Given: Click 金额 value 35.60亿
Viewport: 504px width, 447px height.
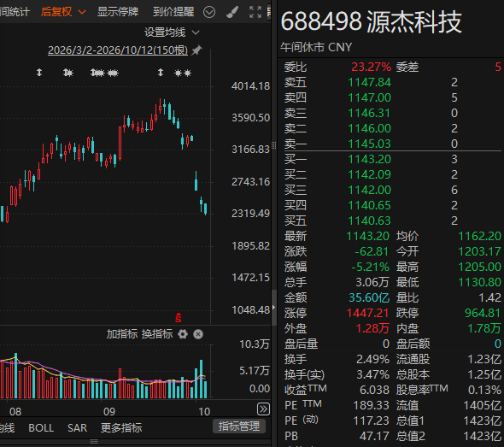Looking at the screenshot, I should pos(369,297).
